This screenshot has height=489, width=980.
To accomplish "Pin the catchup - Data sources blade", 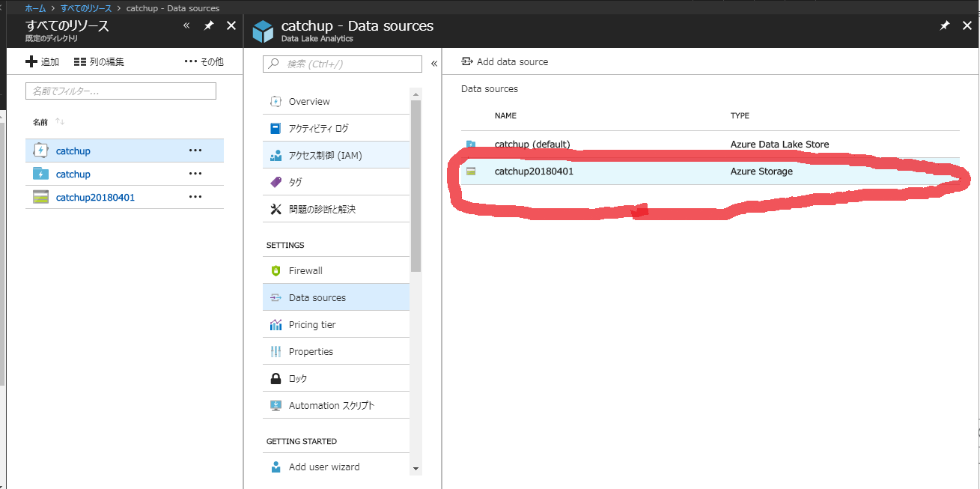I will [944, 25].
